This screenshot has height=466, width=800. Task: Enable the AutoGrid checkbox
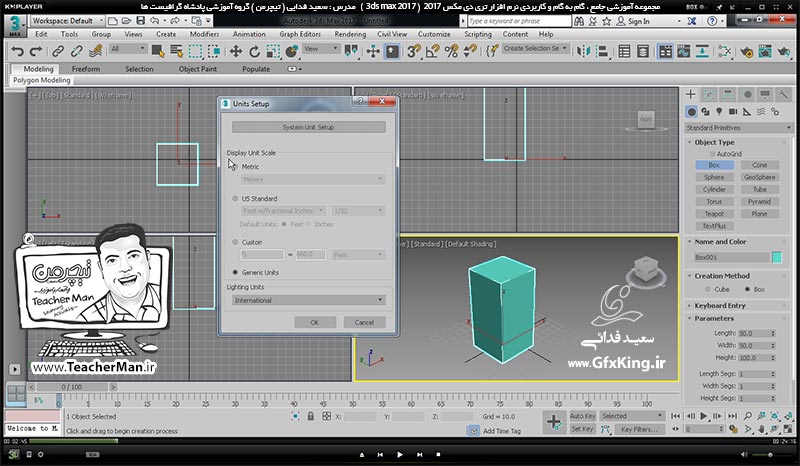pos(712,154)
